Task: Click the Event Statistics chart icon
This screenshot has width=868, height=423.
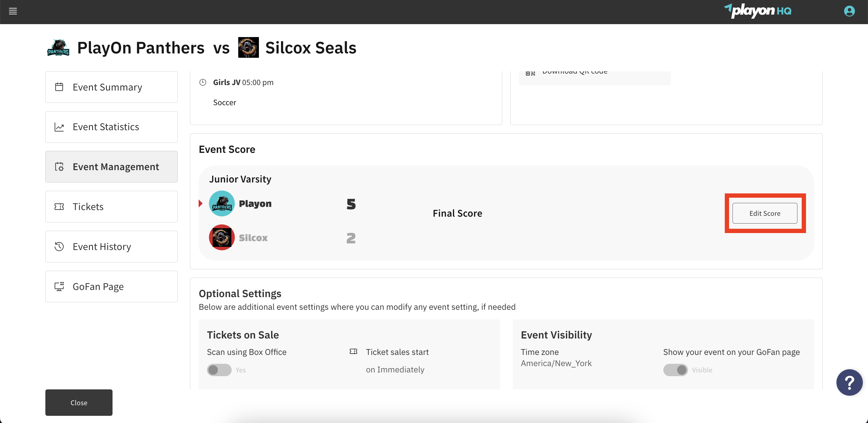Action: (x=59, y=126)
